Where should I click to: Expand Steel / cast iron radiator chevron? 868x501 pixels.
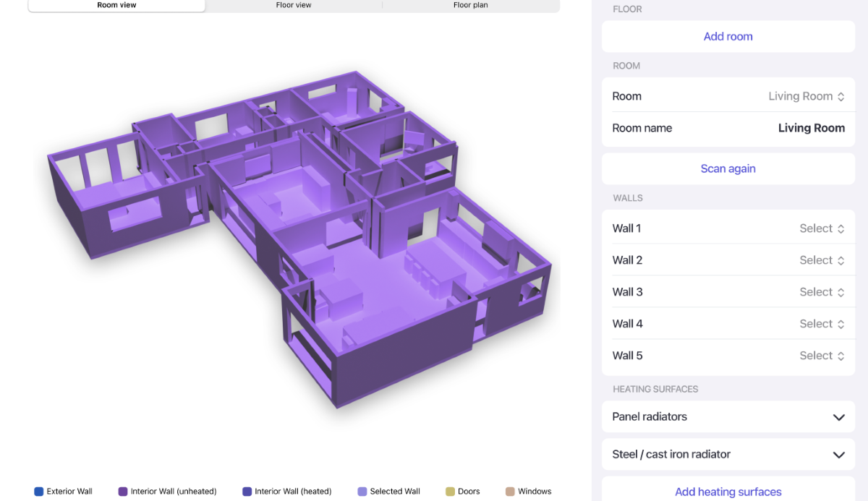pos(838,455)
